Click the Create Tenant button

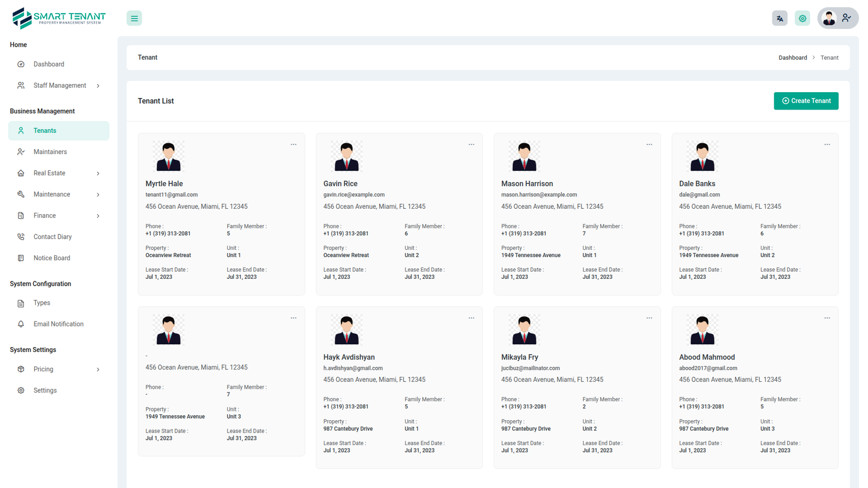tap(806, 101)
